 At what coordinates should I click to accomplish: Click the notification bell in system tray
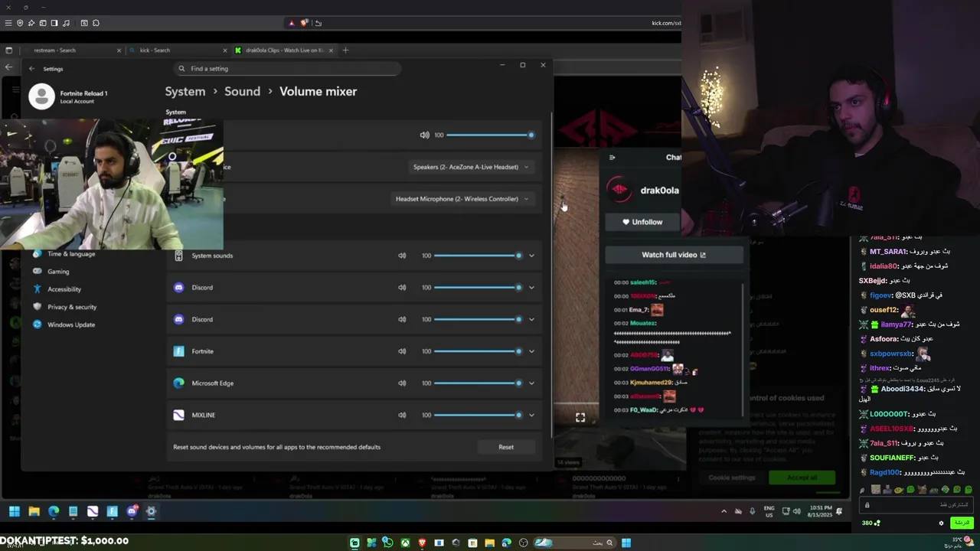[x=839, y=511]
